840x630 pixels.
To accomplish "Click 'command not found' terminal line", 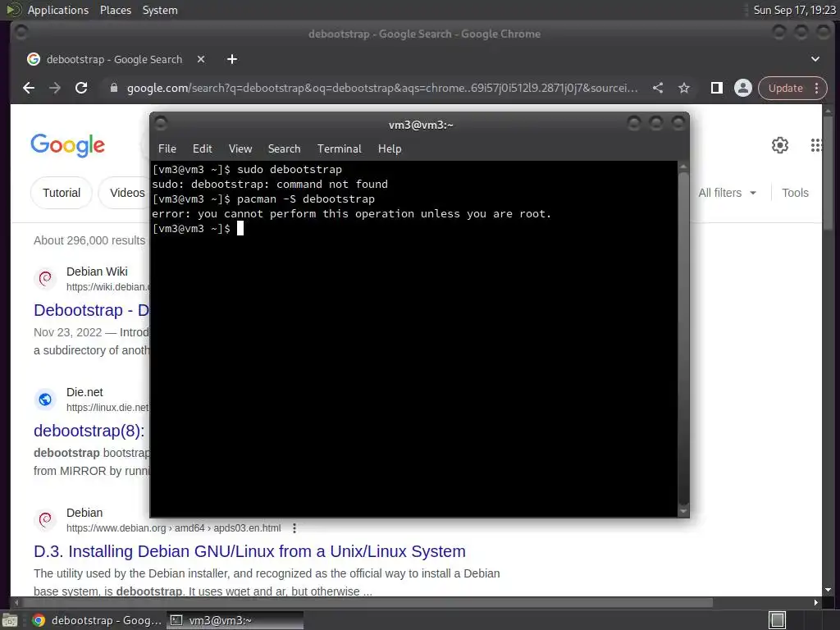I will tap(270, 185).
